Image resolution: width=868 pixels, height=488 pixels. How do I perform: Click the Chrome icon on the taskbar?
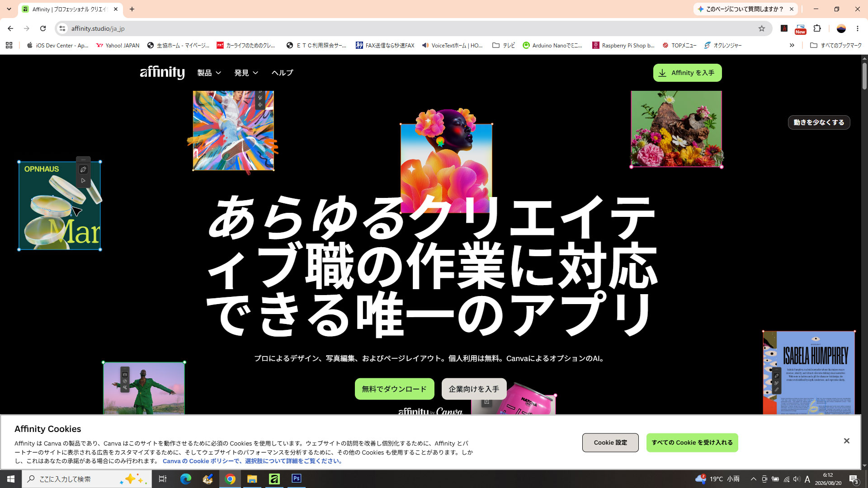(230, 479)
